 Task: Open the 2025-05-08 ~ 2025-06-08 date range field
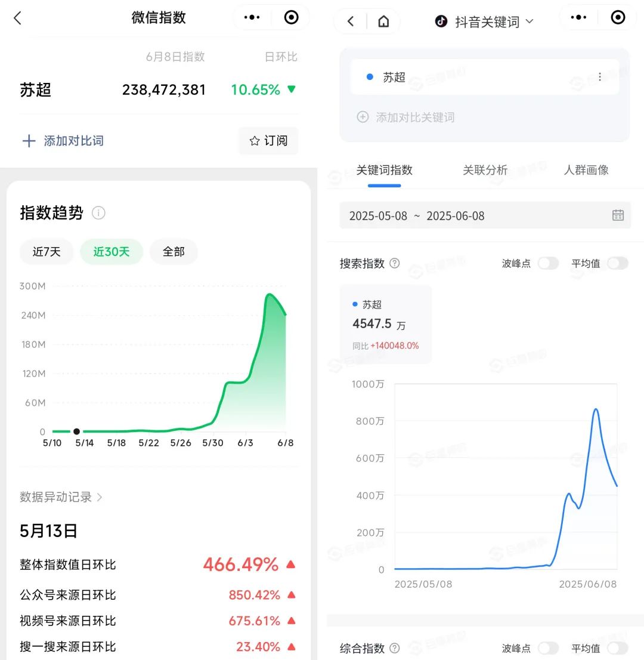[485, 215]
